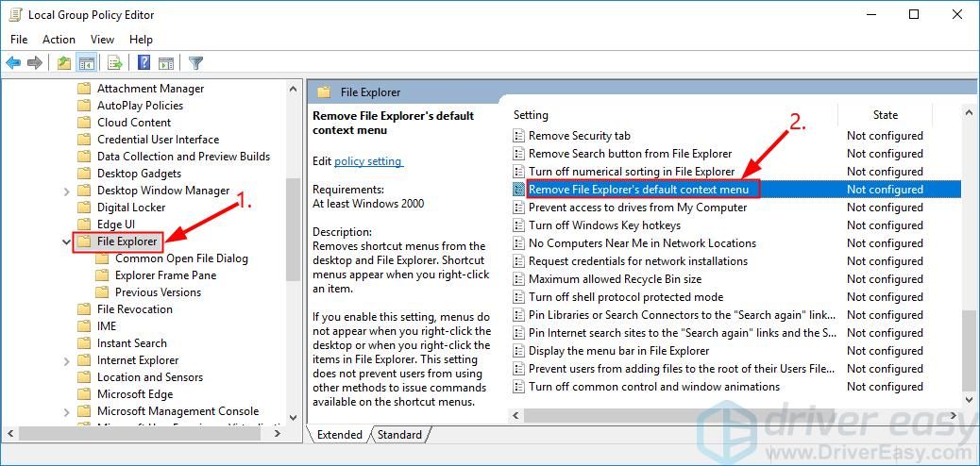This screenshot has width=980, height=466.
Task: Click the Filter funnel toolbar icon
Action: click(x=195, y=63)
